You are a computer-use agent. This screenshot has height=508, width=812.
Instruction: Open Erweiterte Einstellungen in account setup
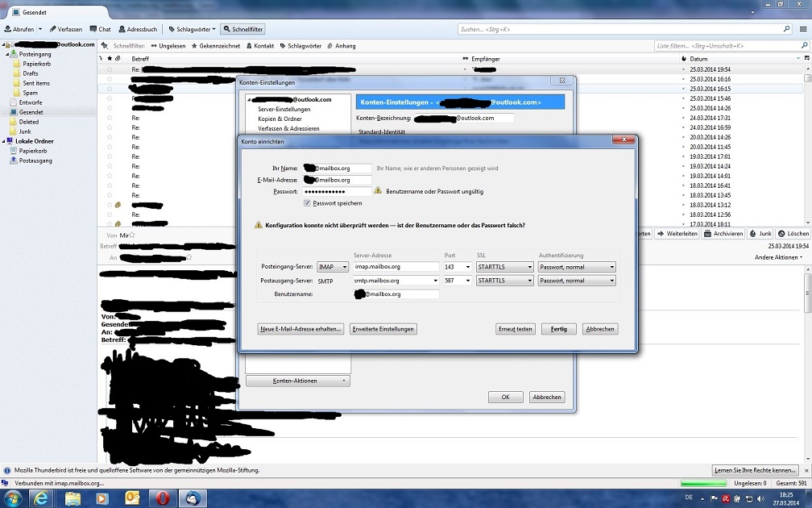point(383,329)
